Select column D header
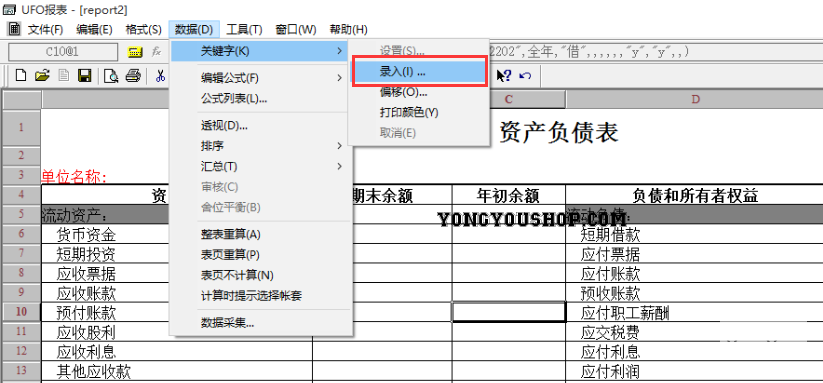Viewport: 823px width, 383px height. coord(695,99)
